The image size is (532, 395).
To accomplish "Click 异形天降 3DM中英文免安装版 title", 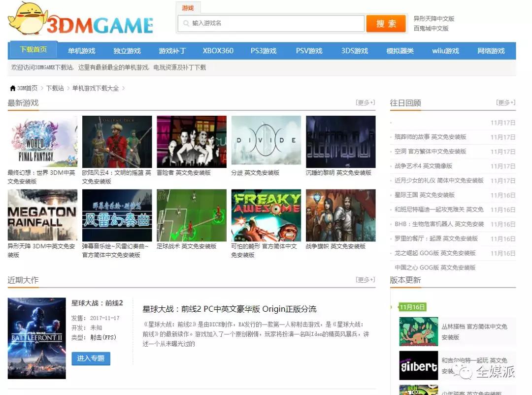I will pyautogui.click(x=41, y=250).
